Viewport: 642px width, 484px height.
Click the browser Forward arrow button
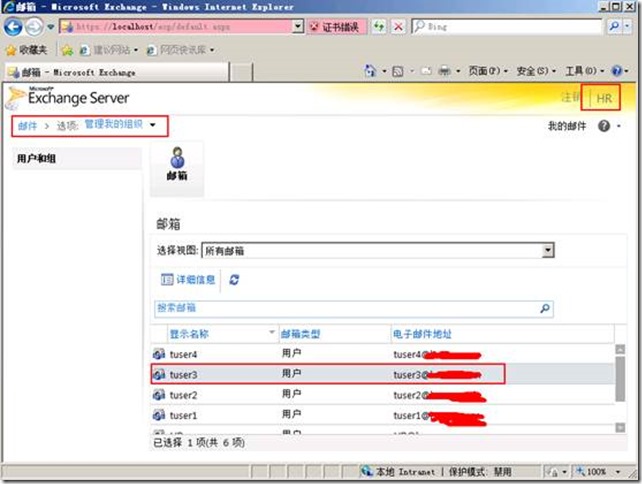(34, 27)
